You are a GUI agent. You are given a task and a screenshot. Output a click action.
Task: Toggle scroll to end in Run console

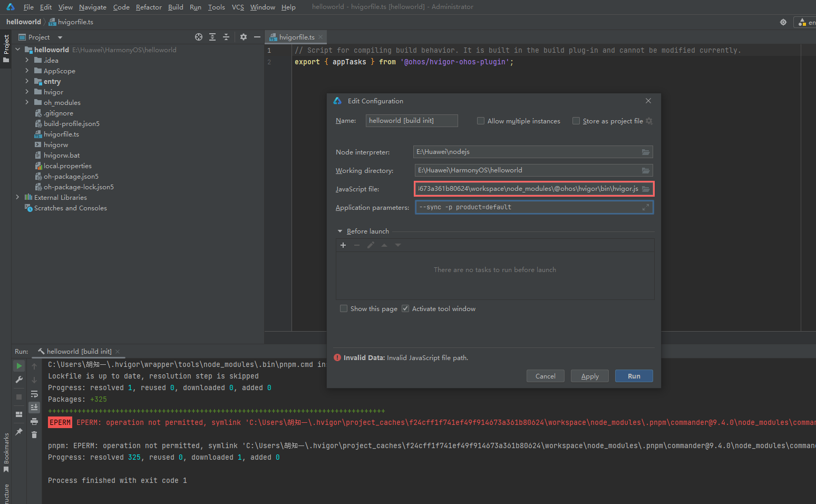pyautogui.click(x=34, y=408)
